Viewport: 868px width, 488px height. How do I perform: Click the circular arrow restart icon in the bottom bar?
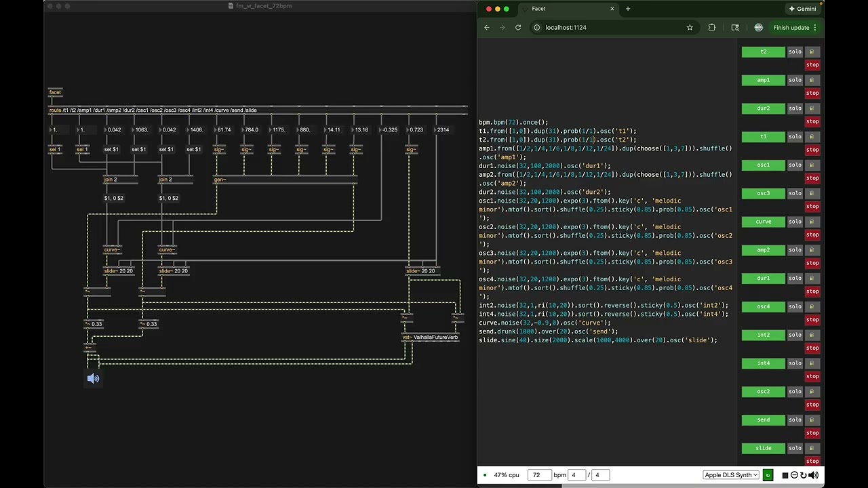[804, 475]
